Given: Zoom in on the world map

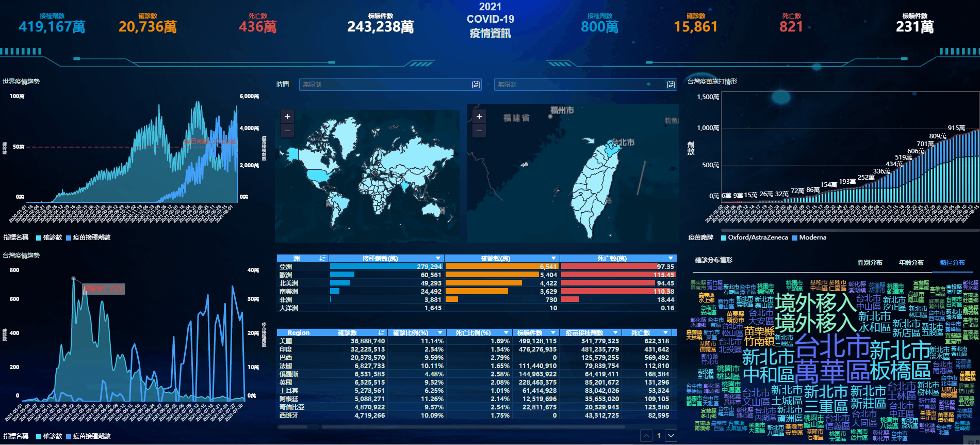Looking at the screenshot, I should click(287, 117).
